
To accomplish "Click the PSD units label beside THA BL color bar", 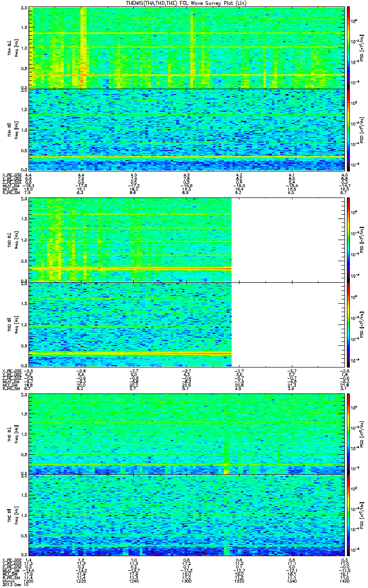I will pos(362,48).
